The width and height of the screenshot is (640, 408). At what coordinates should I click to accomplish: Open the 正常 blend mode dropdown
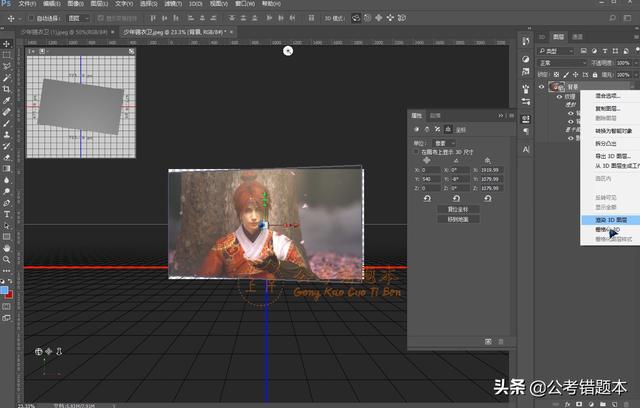click(562, 63)
